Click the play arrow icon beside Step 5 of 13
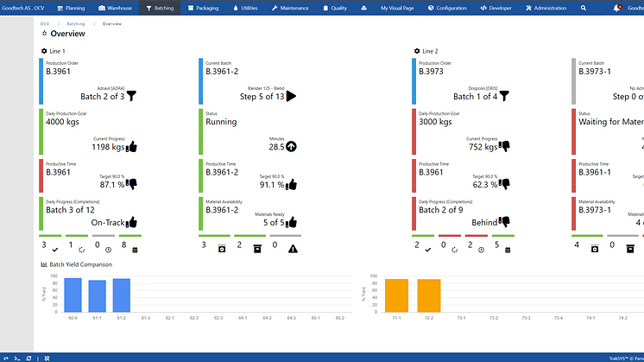 pyautogui.click(x=291, y=96)
